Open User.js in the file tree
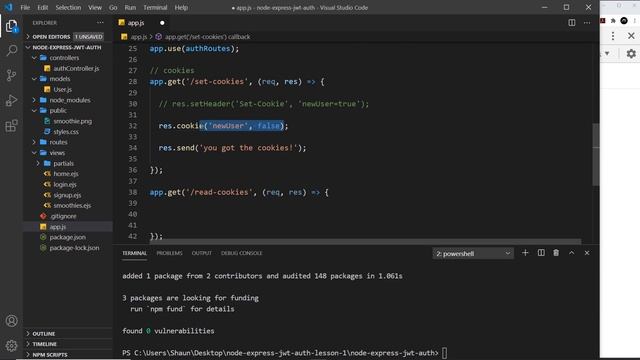 pyautogui.click(x=62, y=89)
